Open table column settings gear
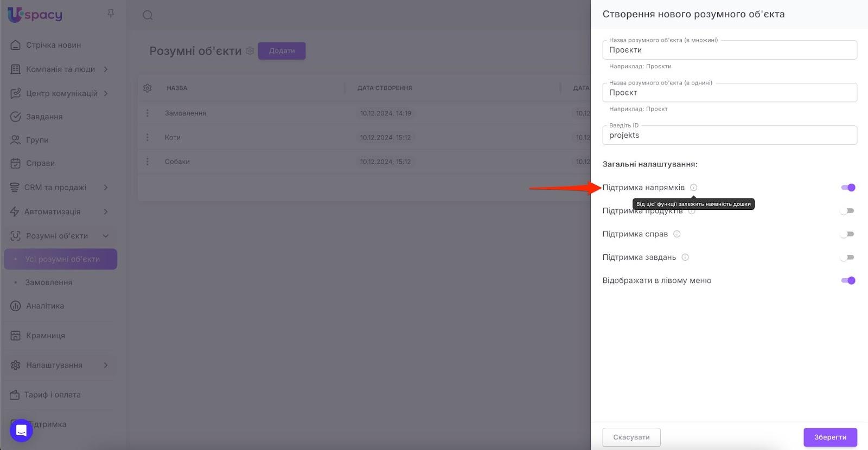Image resolution: width=868 pixels, height=450 pixels. tap(148, 88)
